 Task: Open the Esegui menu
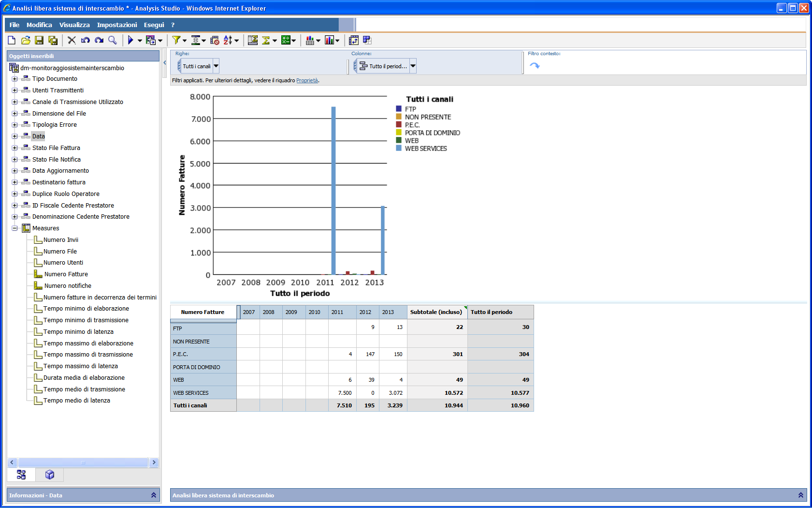pyautogui.click(x=154, y=25)
